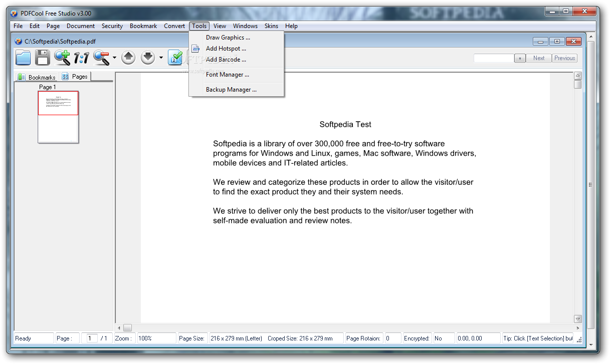Choose Draw Graphics from Tools menu
610x364 pixels.
pos(237,38)
